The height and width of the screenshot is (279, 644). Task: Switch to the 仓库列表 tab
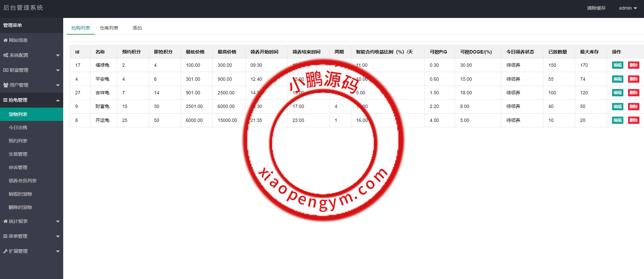[109, 28]
